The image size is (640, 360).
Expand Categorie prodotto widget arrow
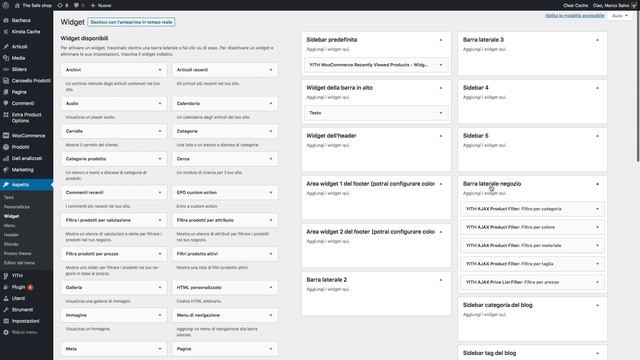click(160, 159)
